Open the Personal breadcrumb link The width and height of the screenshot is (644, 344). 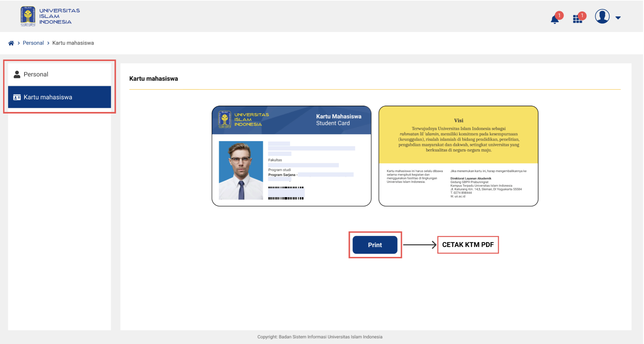coord(33,43)
